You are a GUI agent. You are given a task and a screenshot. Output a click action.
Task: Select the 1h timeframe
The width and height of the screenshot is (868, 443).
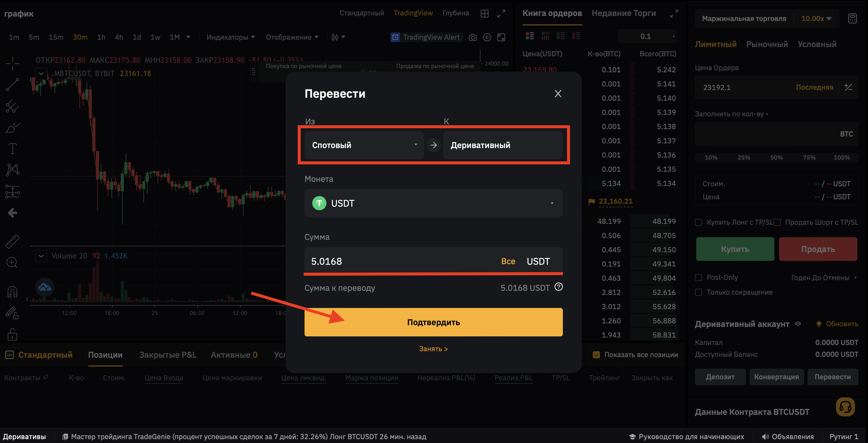click(101, 37)
